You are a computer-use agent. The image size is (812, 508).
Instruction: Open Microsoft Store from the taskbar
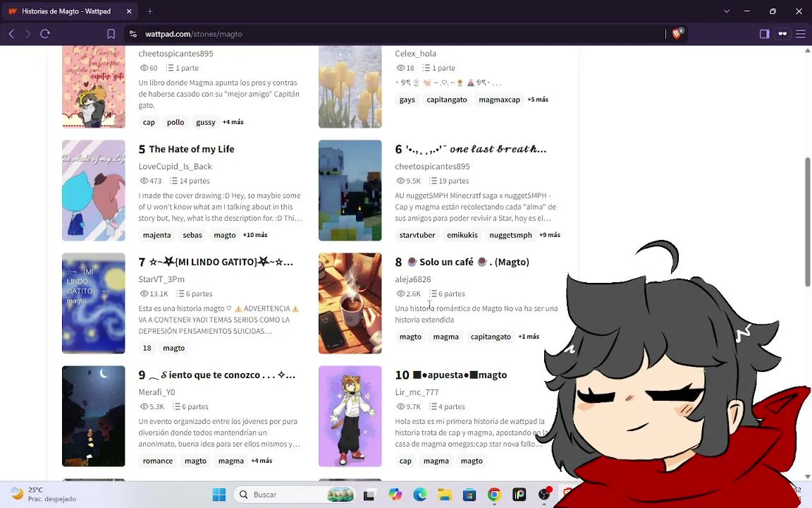(469, 495)
